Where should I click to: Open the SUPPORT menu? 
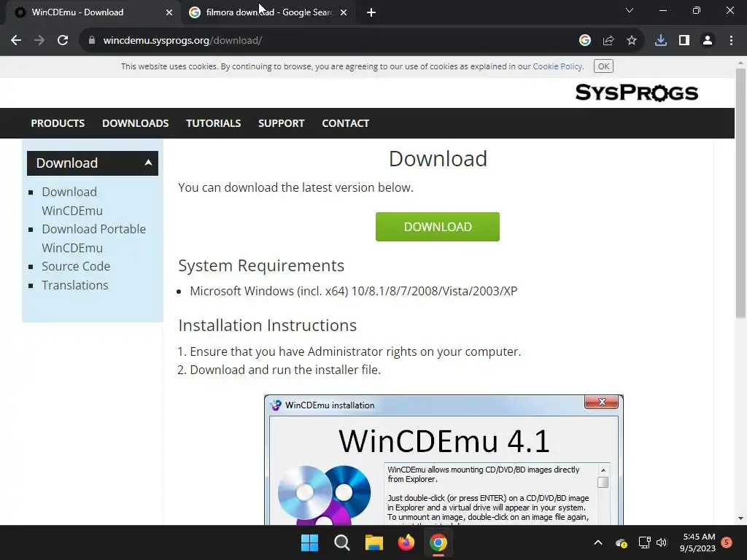click(281, 123)
